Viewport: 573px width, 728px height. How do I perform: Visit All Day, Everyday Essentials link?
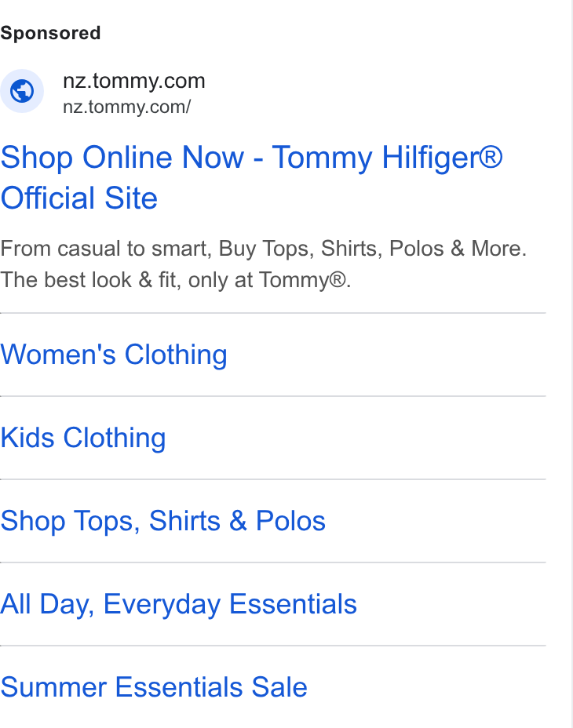click(x=178, y=604)
